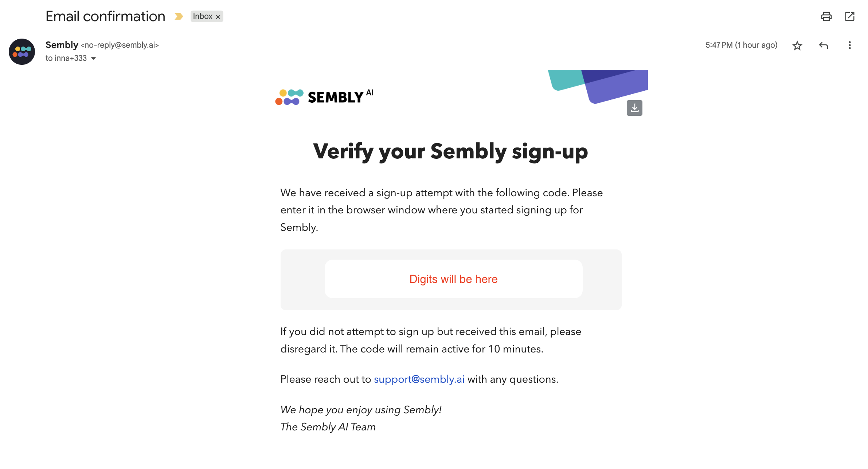Click the support@sembly.ai email link
This screenshot has width=868, height=469.
tap(419, 379)
